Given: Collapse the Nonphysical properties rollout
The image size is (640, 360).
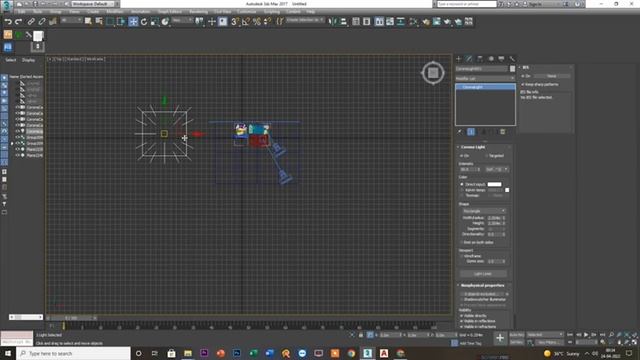Looking at the screenshot, I should click(x=458, y=285).
